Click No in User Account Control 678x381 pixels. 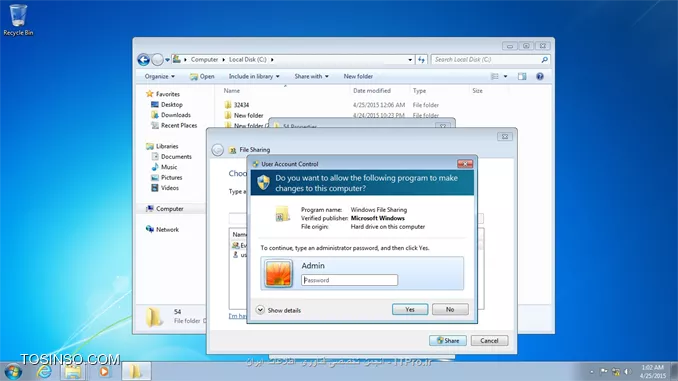click(x=450, y=309)
